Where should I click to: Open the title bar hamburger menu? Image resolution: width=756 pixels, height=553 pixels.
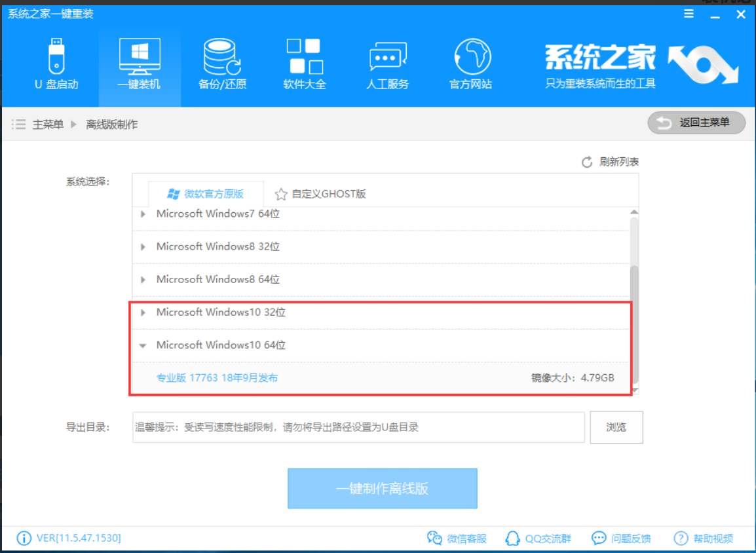coord(689,14)
